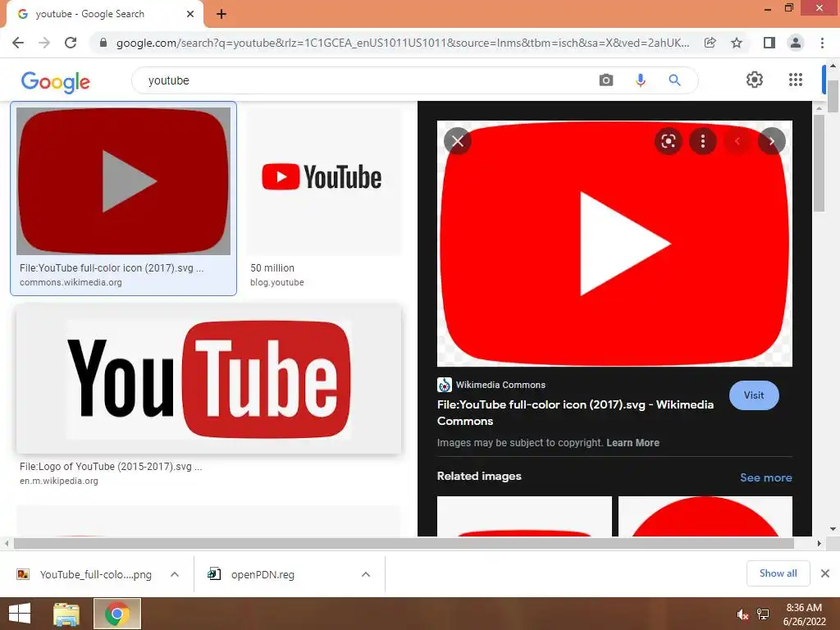Click the Chrome taskbar icon

(117, 614)
